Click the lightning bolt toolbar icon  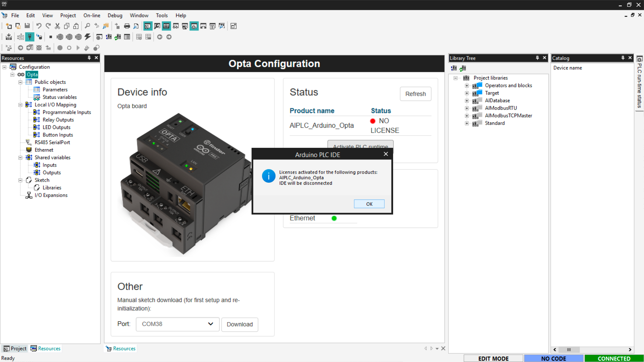point(88,37)
